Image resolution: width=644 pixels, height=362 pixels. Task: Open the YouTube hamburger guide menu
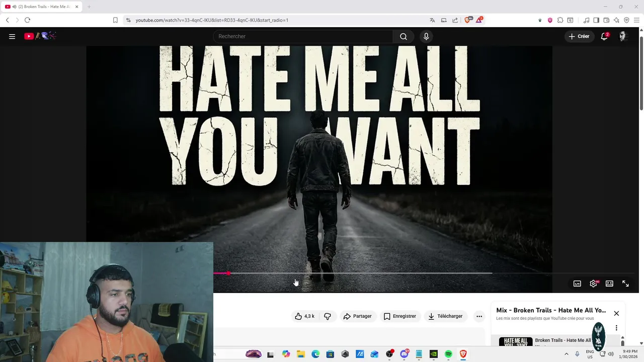click(x=12, y=36)
